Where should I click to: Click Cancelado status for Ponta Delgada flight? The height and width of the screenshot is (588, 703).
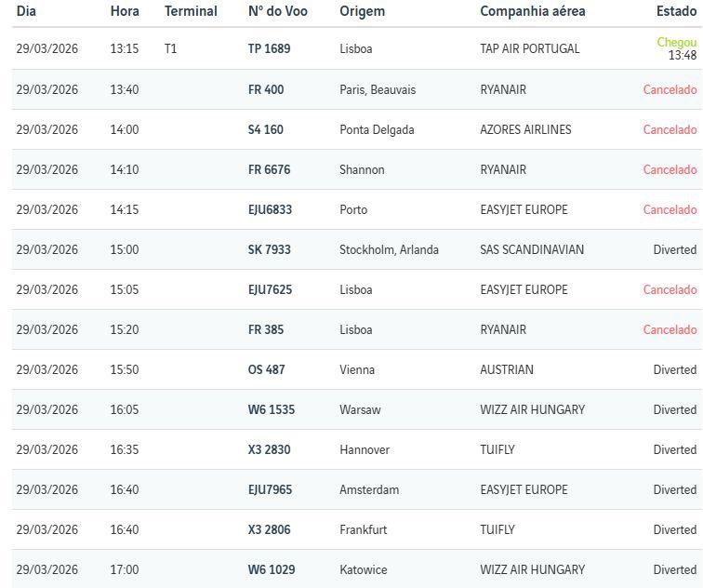[x=670, y=130]
